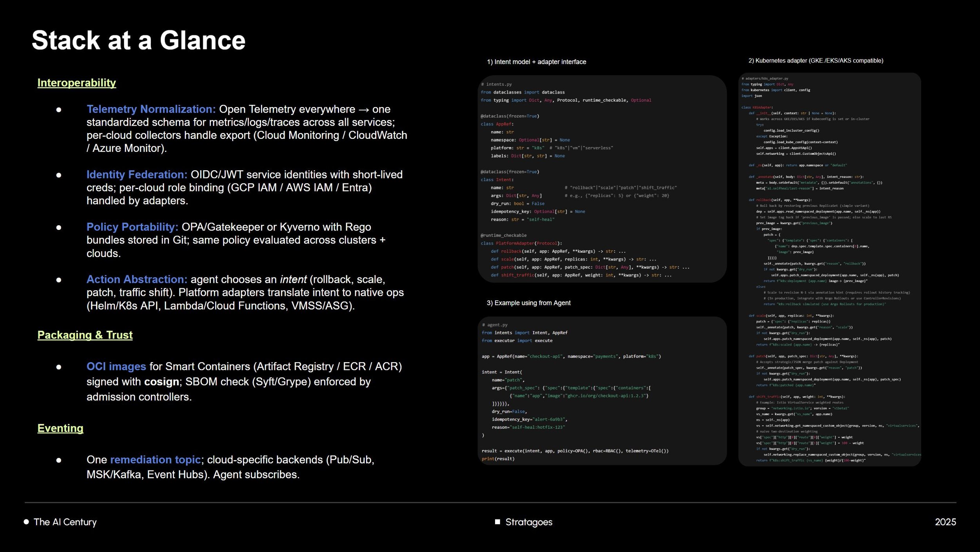Click the 2025 footer text

(945, 522)
